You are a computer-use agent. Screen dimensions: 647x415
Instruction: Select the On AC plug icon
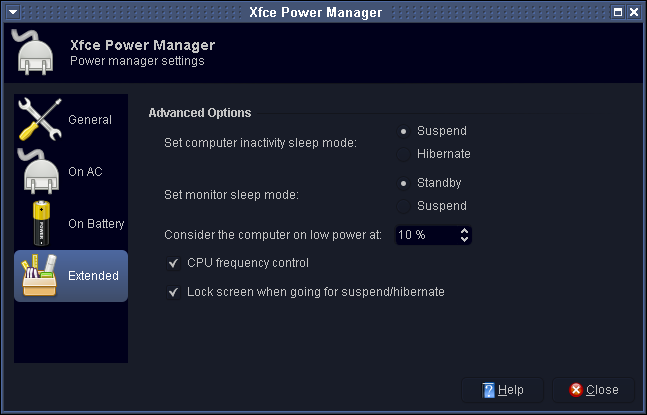(40, 171)
